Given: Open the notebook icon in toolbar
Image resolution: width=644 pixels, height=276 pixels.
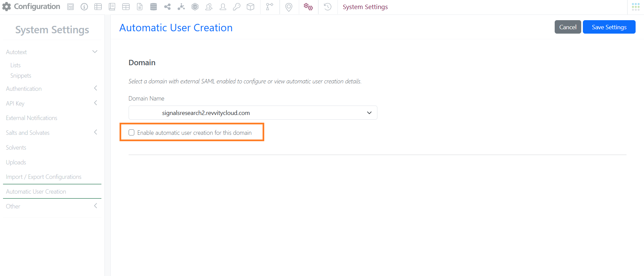Looking at the screenshot, I should click(x=112, y=7).
